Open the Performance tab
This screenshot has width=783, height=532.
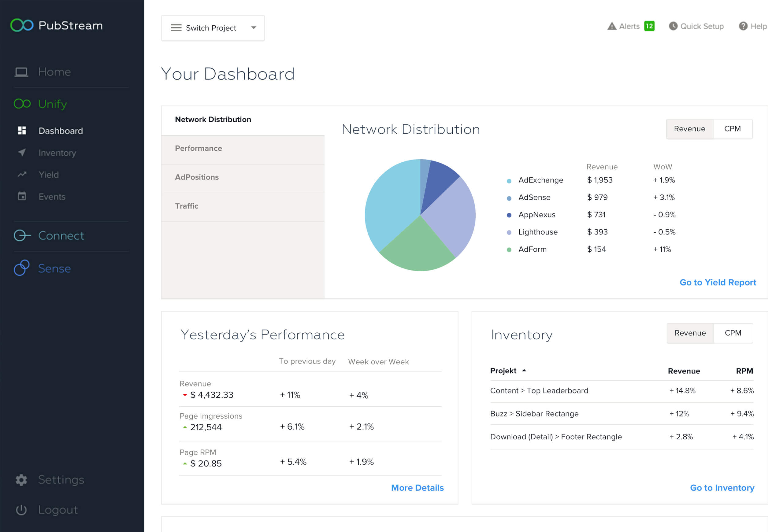click(x=243, y=149)
